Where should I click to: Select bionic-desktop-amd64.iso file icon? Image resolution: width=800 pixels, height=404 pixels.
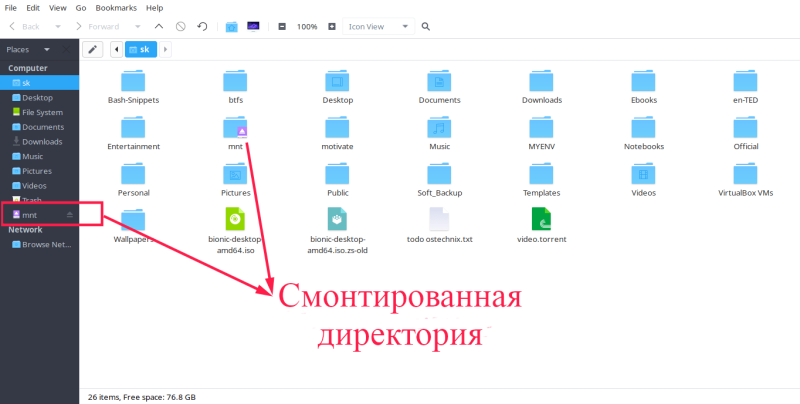234,219
